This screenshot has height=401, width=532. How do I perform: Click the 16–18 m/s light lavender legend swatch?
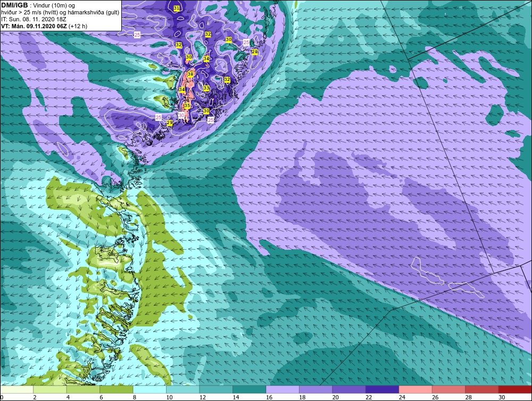click(x=282, y=389)
